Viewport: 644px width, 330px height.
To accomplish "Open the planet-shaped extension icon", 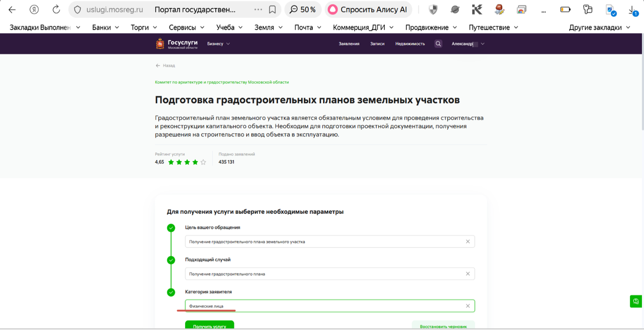I will pos(455,10).
